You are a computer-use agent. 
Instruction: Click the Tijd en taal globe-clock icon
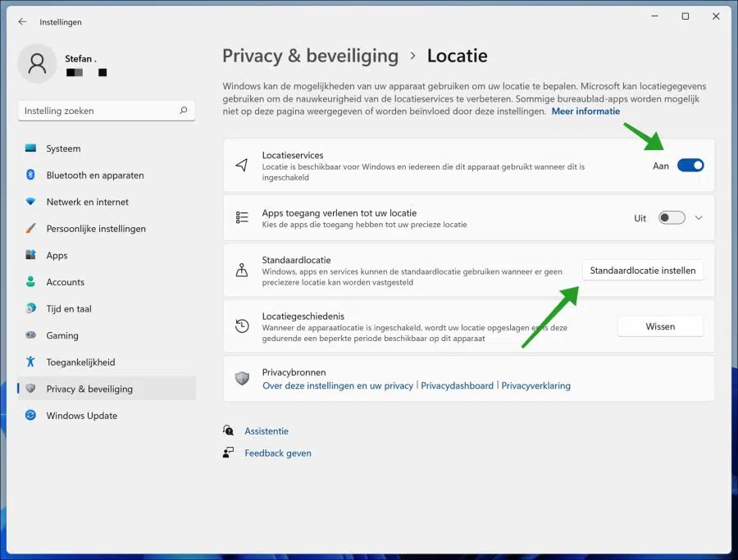30,308
